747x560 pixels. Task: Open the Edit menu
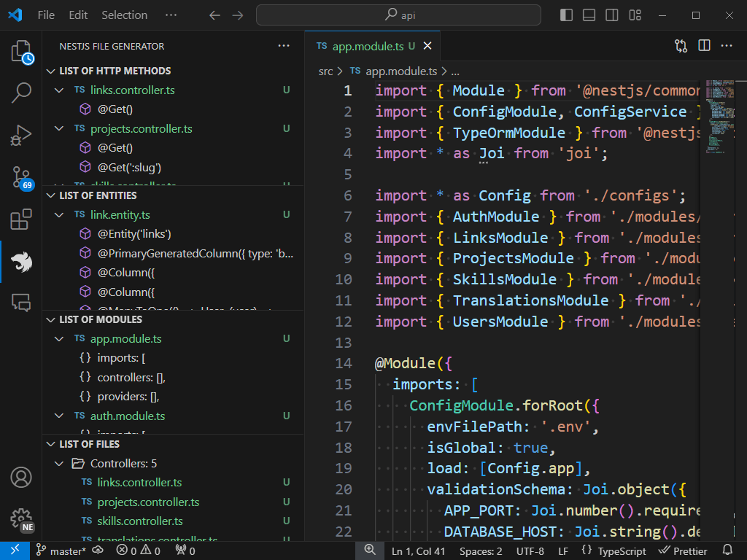click(77, 15)
